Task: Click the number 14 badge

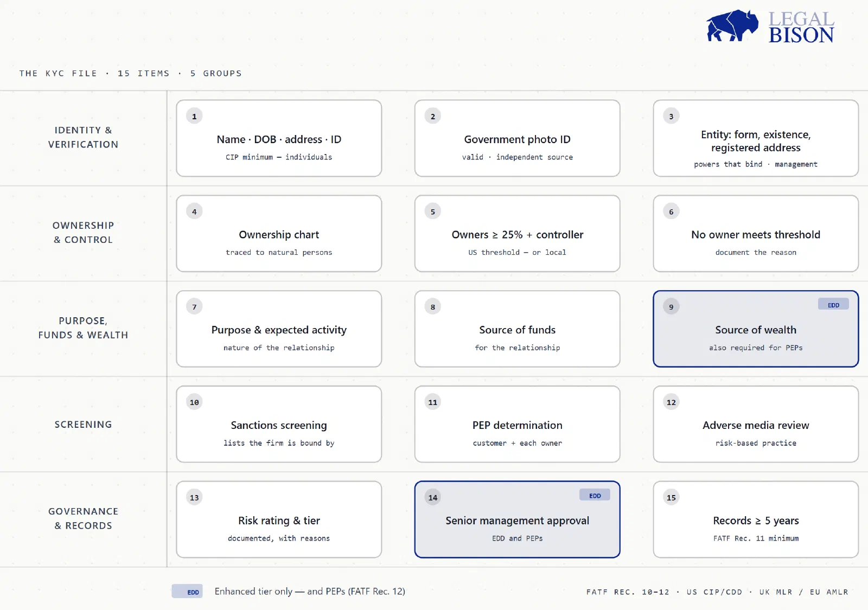Action: [432, 498]
